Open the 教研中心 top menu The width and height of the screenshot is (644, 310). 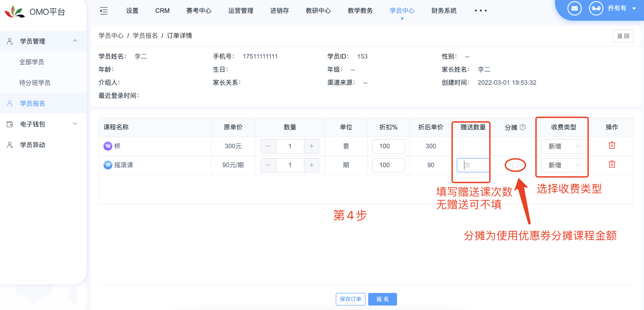click(318, 11)
